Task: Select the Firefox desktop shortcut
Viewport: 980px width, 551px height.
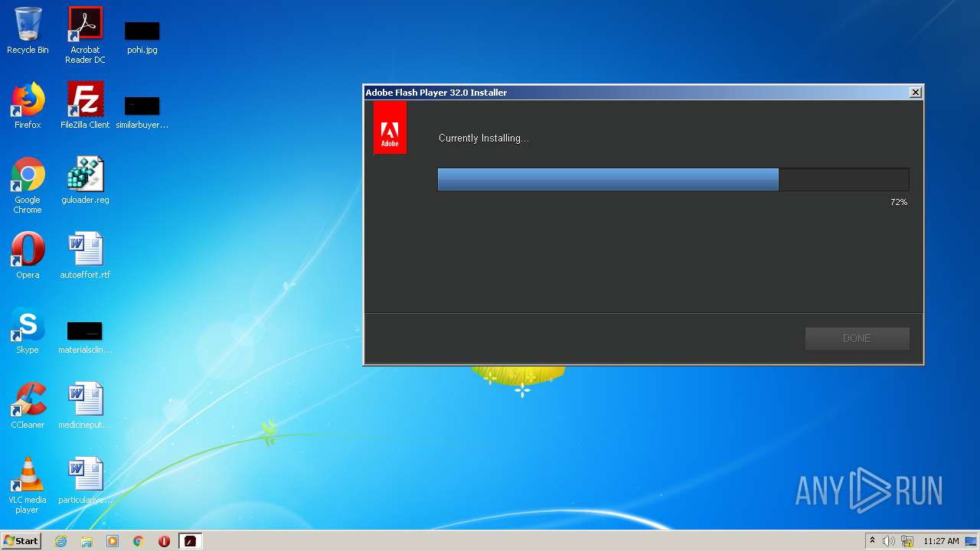Action: click(x=28, y=106)
